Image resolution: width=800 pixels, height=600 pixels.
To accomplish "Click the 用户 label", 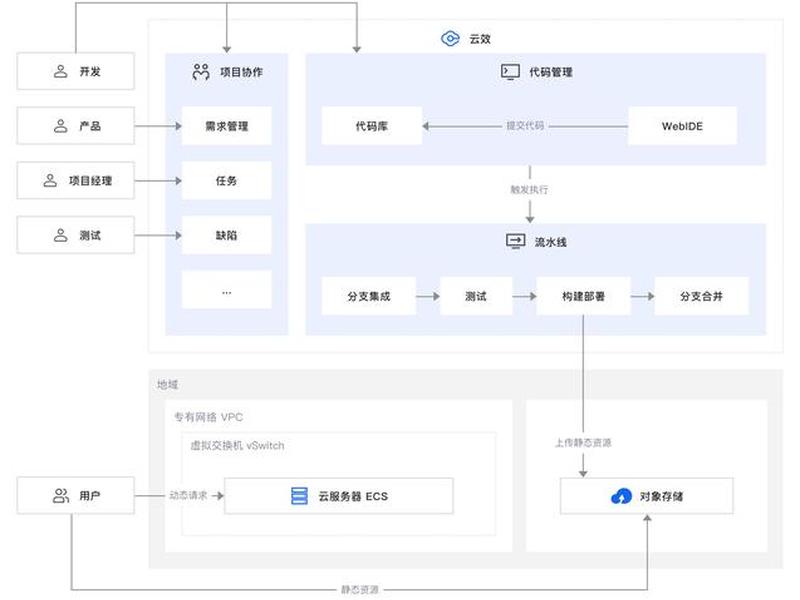I will (90, 495).
